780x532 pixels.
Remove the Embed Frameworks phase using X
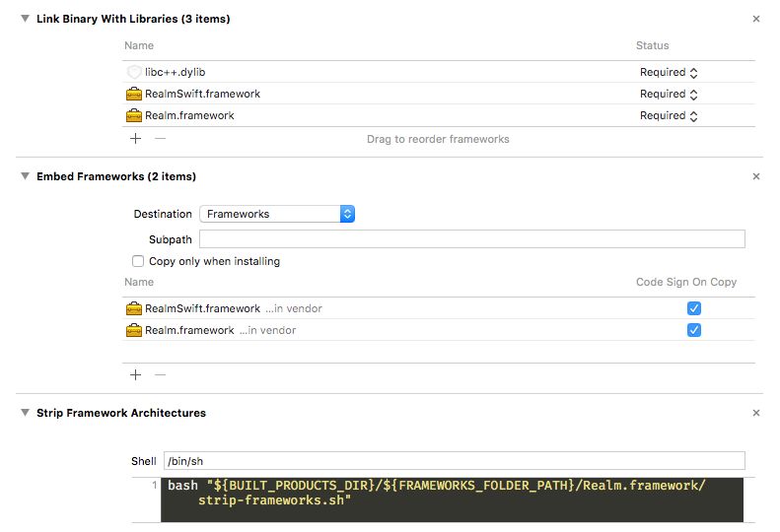(756, 176)
